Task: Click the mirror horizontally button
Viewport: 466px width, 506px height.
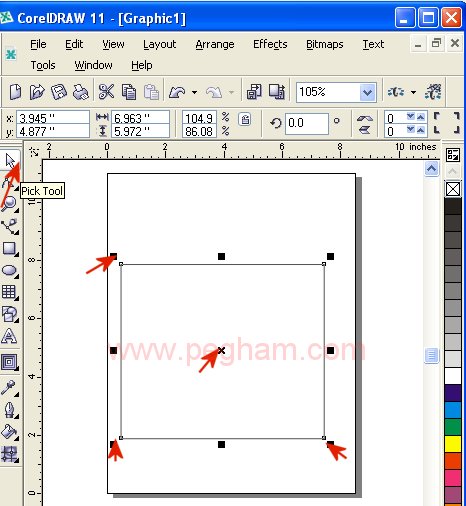Action: pyautogui.click(x=365, y=118)
